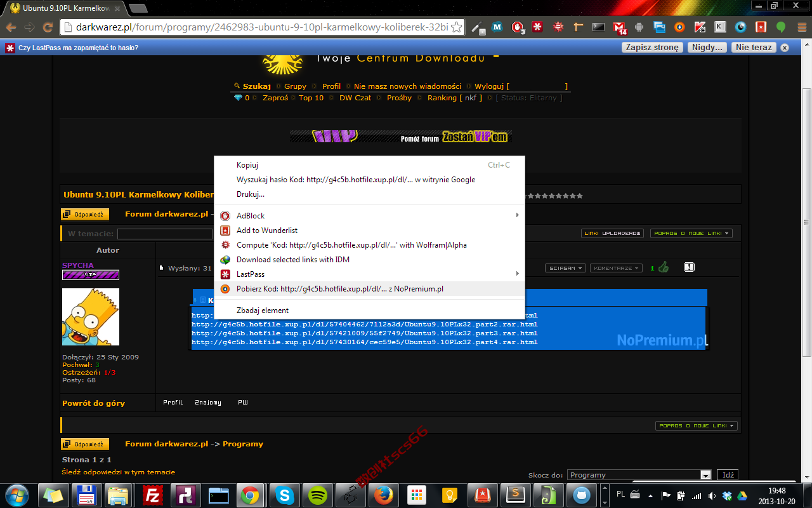
Task: Open the NoPremium orange extension icon in the toolbar
Action: pos(679,27)
